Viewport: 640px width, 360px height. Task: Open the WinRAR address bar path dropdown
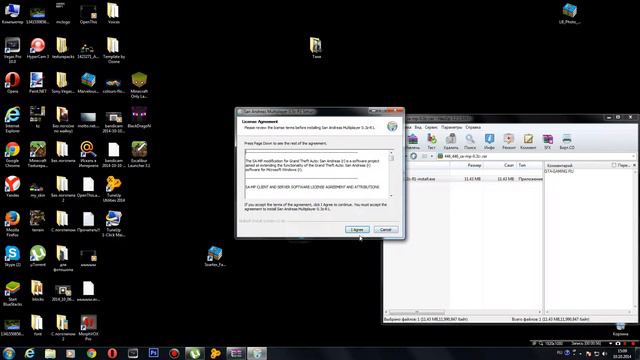pos(633,156)
